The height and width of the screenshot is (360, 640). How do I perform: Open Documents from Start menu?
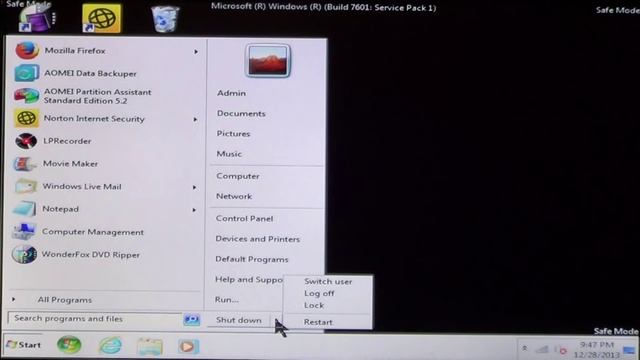(241, 113)
